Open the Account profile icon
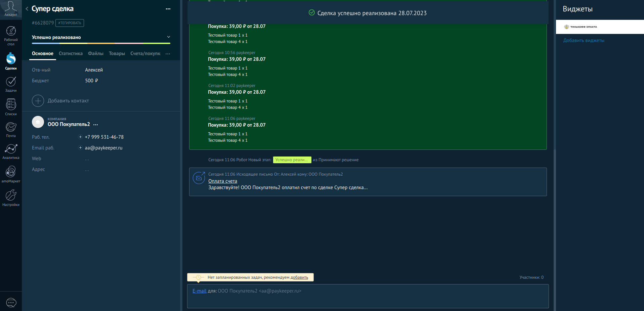This screenshot has width=644, height=311. tap(11, 9)
